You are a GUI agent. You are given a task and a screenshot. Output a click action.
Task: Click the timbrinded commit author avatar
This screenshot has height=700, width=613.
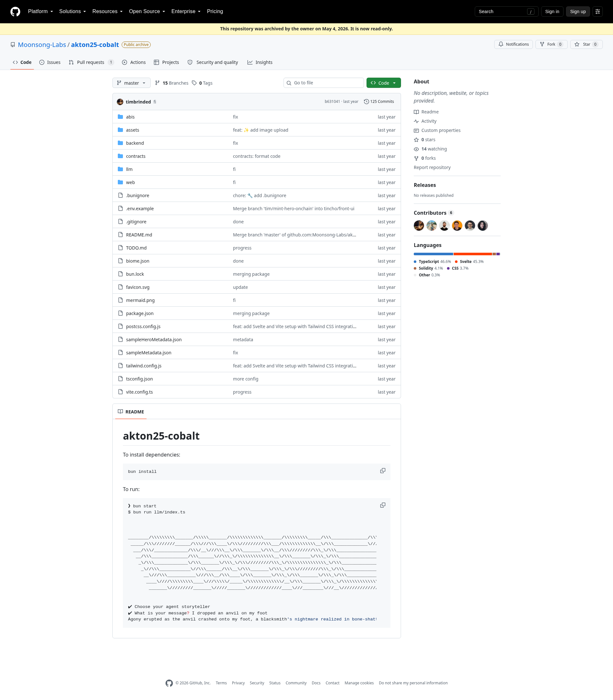coord(120,102)
